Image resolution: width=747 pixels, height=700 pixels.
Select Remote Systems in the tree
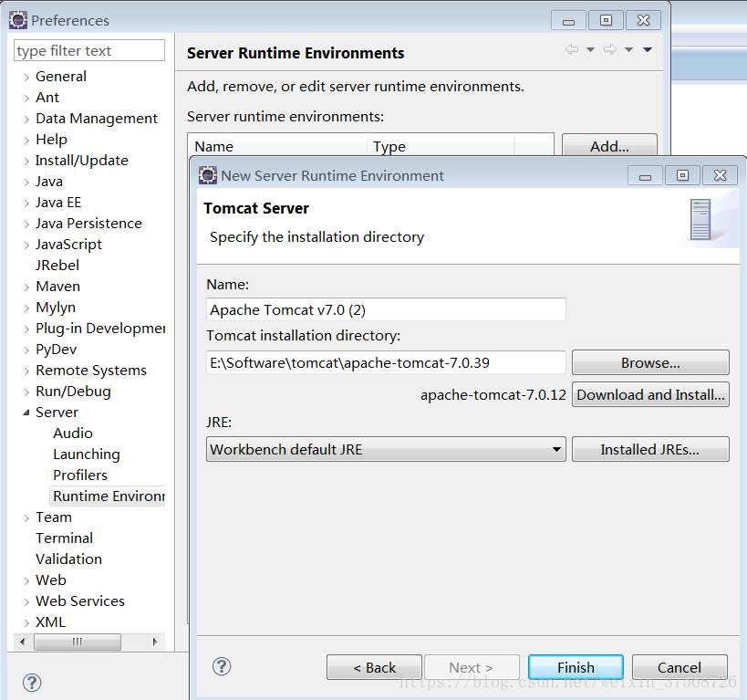pos(91,370)
